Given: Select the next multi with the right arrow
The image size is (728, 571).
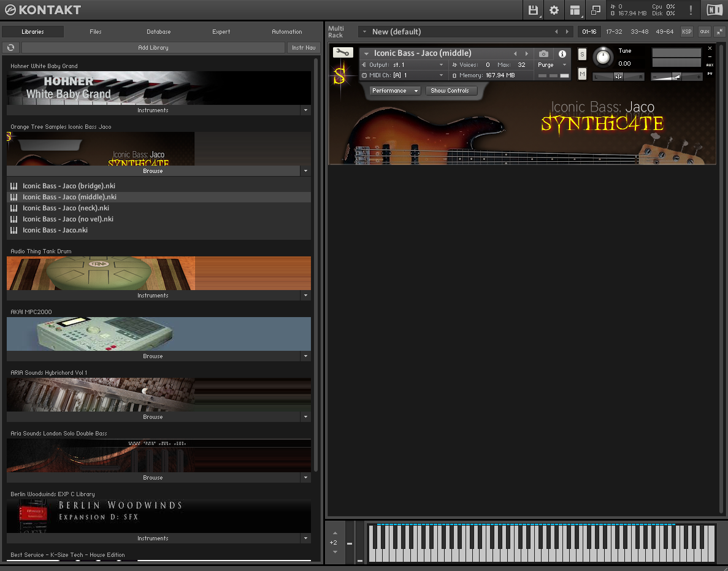Looking at the screenshot, I should point(567,31).
